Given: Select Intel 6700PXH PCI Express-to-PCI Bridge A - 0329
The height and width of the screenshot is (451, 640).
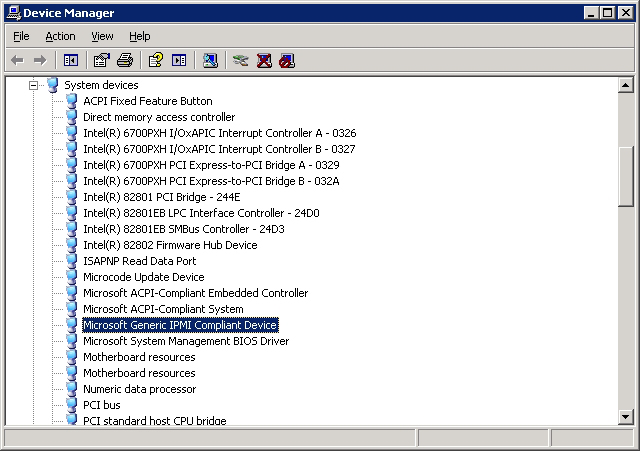Looking at the screenshot, I should click(211, 165).
